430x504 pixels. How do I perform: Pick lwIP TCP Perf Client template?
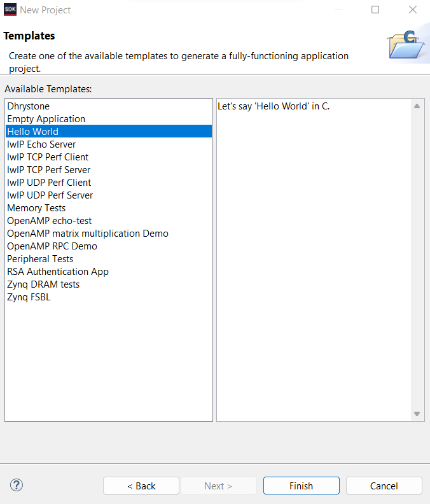[48, 157]
